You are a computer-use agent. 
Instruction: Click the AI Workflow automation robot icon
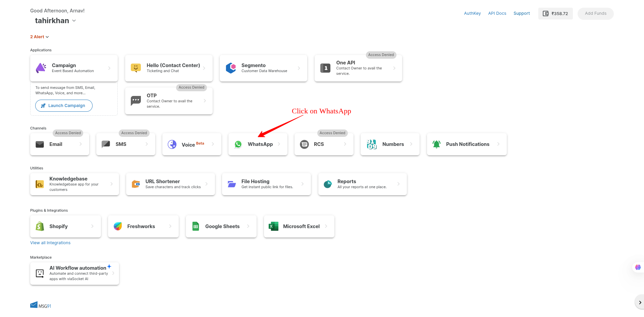pos(40,273)
